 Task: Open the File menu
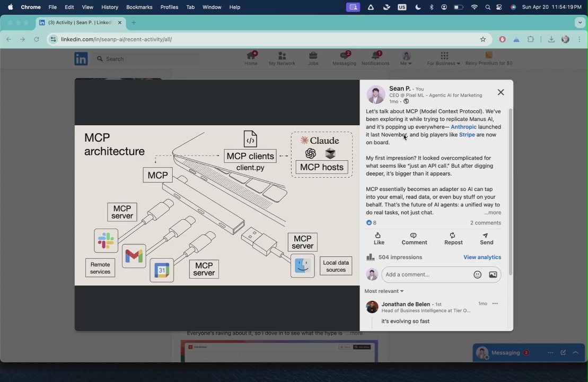click(52, 7)
